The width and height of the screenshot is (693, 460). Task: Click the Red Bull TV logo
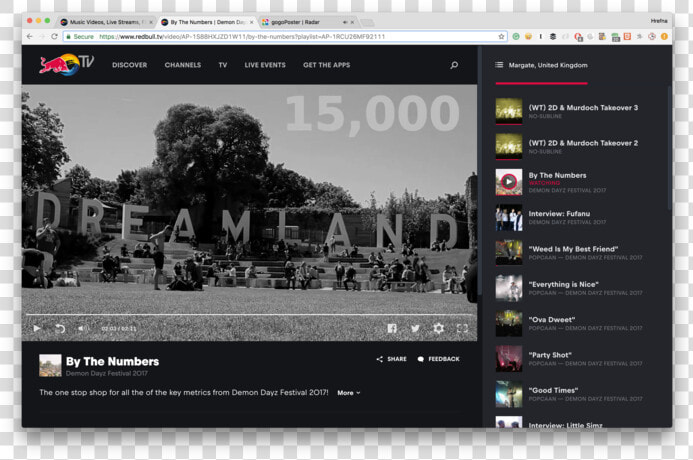click(x=67, y=65)
